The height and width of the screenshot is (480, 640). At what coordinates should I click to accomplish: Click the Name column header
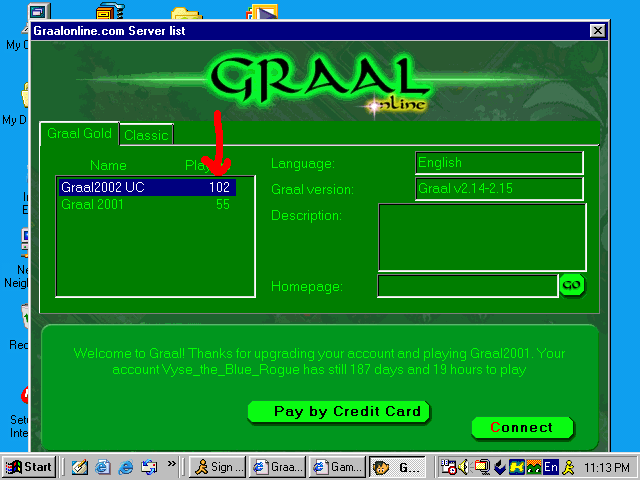click(x=108, y=165)
